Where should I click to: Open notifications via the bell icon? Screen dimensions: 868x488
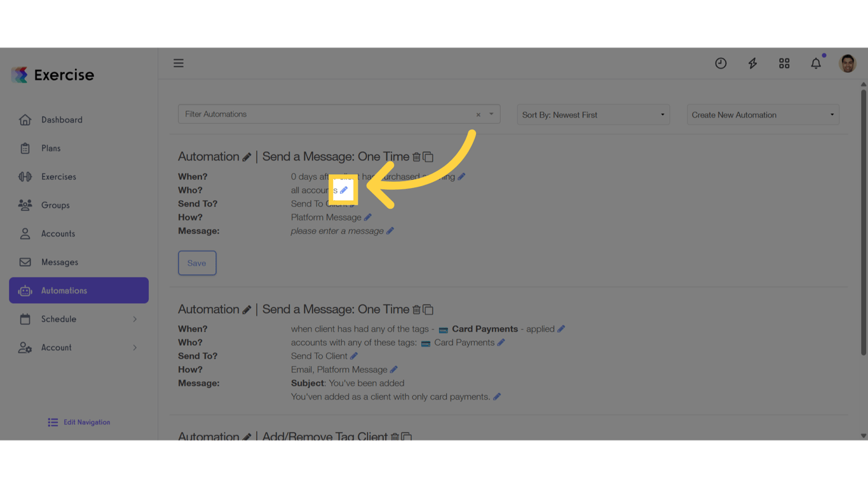[x=816, y=63]
